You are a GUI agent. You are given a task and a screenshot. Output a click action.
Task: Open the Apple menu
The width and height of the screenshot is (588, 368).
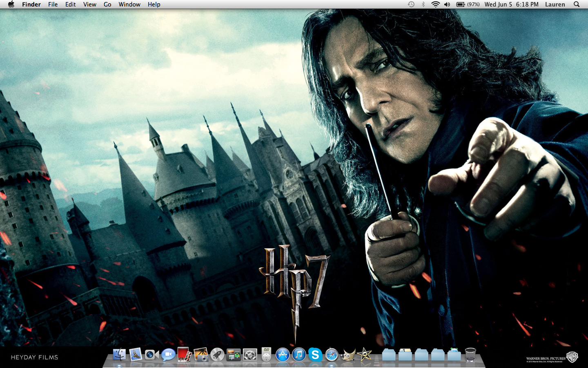pyautogui.click(x=11, y=4)
